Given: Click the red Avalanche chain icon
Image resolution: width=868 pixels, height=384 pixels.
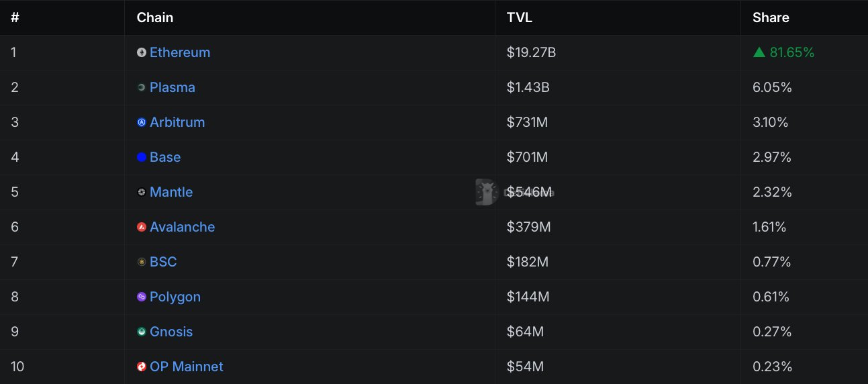Looking at the screenshot, I should pos(142,227).
